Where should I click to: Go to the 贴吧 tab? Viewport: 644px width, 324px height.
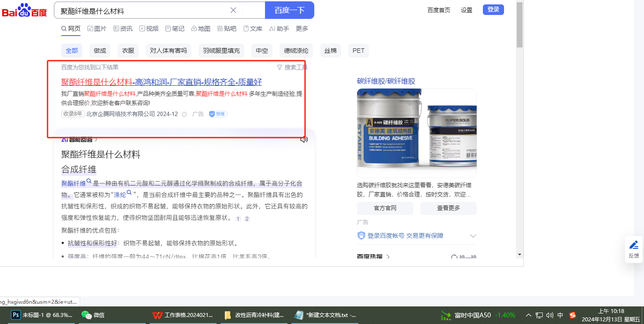point(227,29)
